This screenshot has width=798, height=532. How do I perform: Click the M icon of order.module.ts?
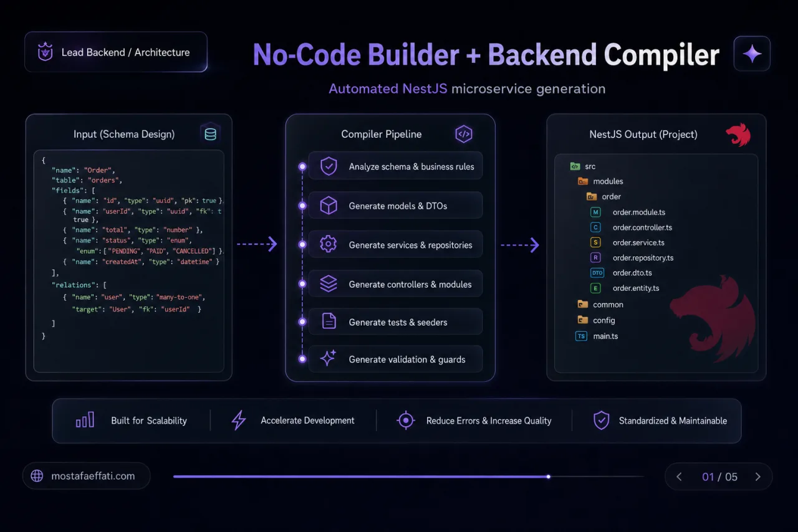point(595,212)
